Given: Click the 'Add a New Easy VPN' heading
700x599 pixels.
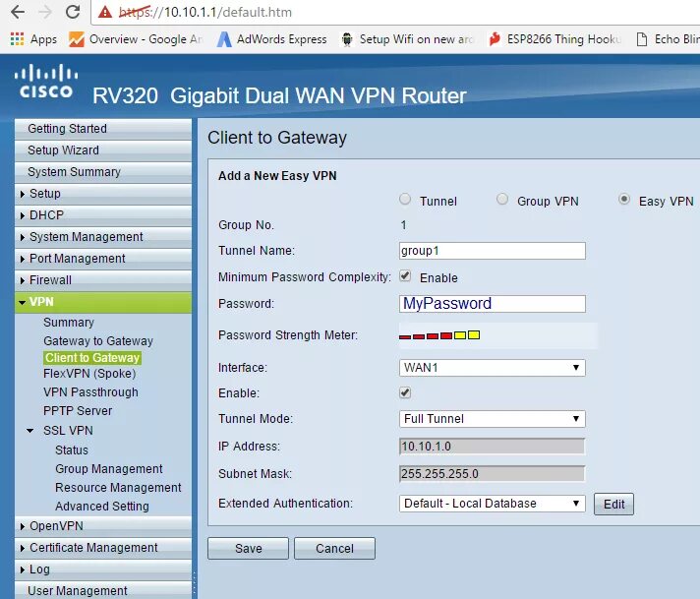Looking at the screenshot, I should pos(277,175).
